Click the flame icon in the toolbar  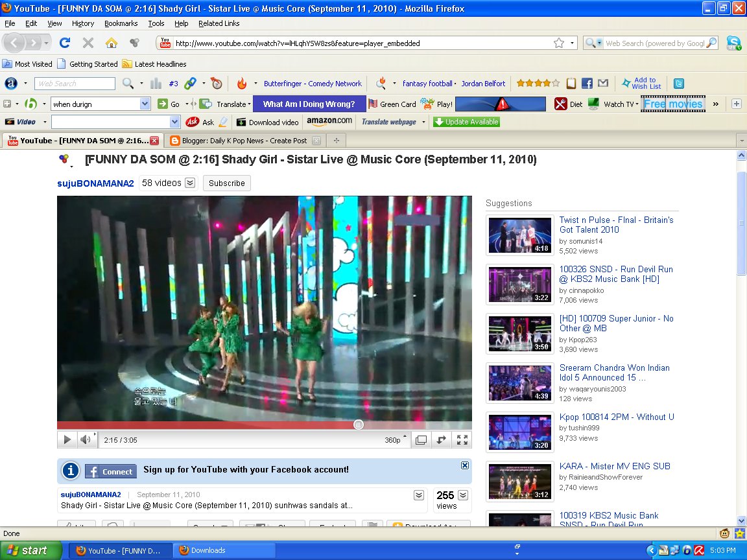(242, 84)
